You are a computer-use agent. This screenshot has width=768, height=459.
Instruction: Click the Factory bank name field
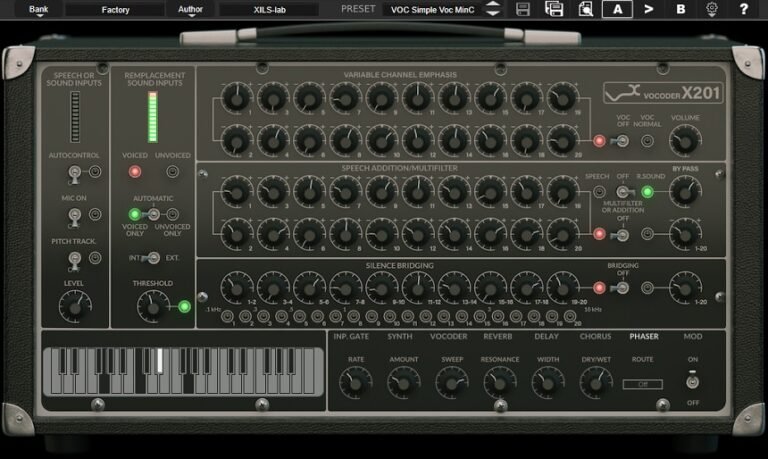pos(115,10)
